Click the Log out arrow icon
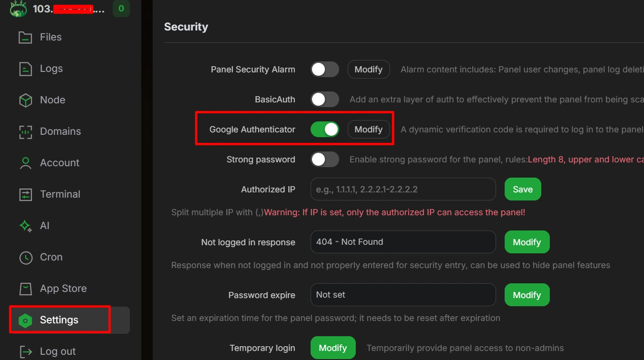This screenshot has width=644, height=360. click(x=25, y=351)
